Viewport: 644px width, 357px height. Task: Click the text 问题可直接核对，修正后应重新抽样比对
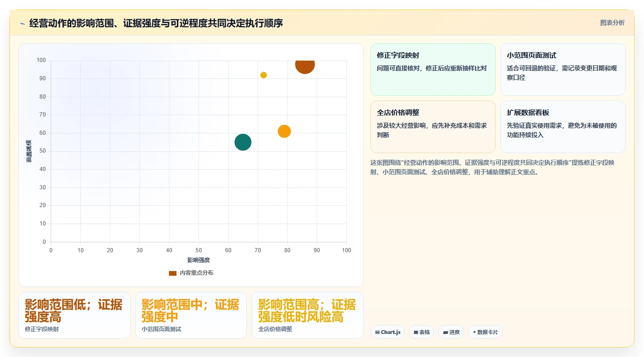pyautogui.click(x=432, y=68)
